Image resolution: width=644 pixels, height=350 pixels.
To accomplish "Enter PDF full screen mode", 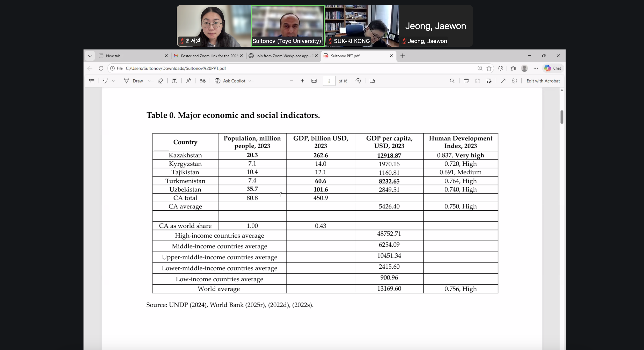I will click(503, 81).
